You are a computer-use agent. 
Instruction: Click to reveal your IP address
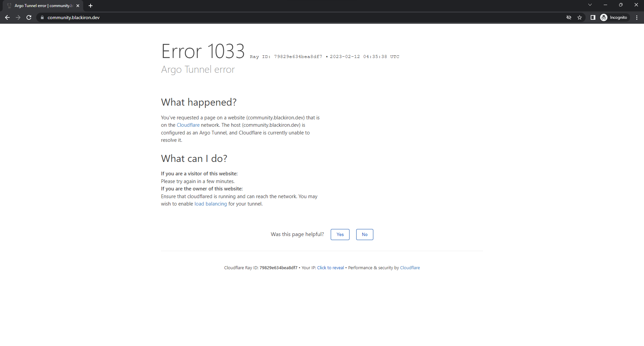330,268
